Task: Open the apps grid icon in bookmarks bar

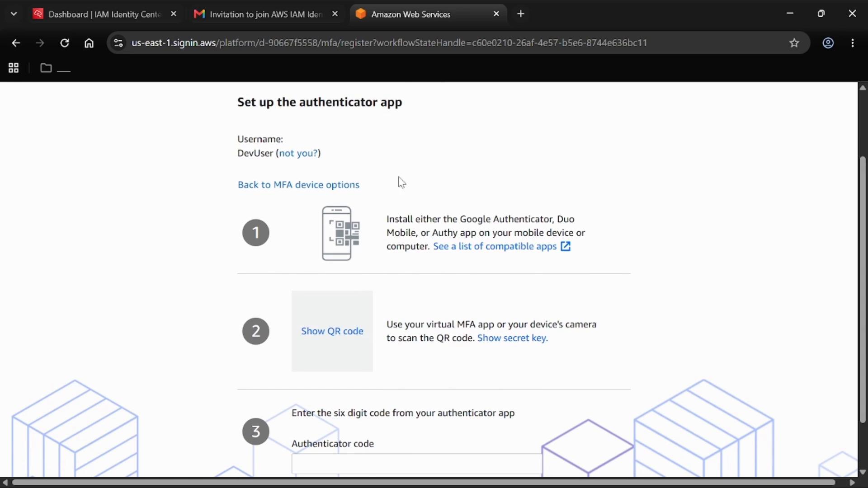Action: [x=14, y=68]
